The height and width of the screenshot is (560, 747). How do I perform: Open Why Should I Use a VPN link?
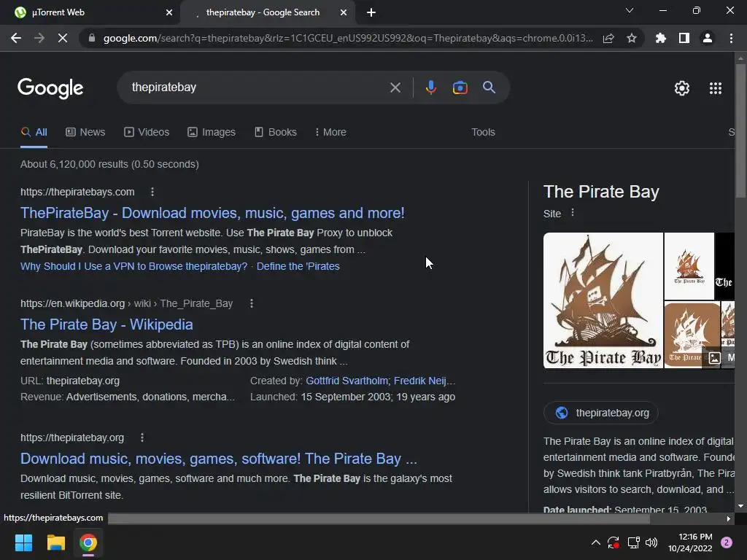click(x=134, y=266)
